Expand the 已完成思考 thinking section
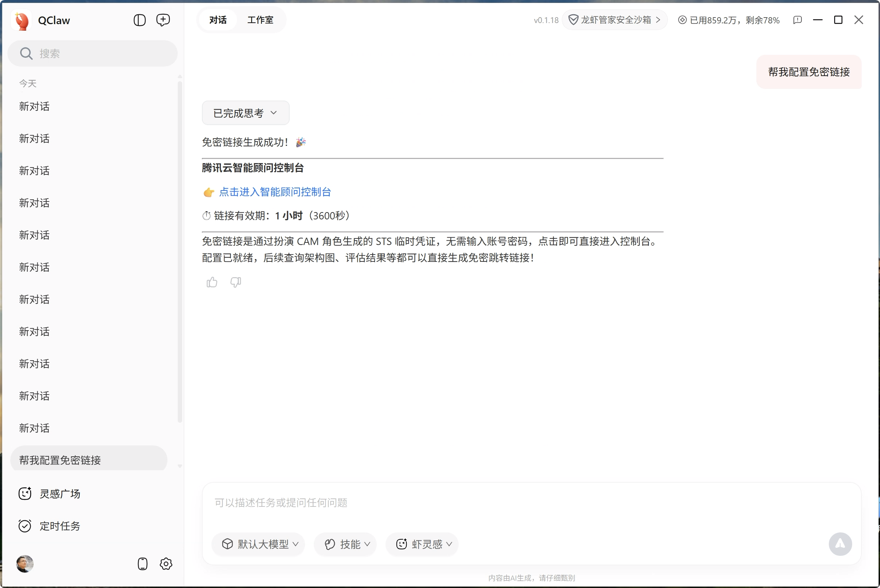The width and height of the screenshot is (880, 588). pos(245,113)
